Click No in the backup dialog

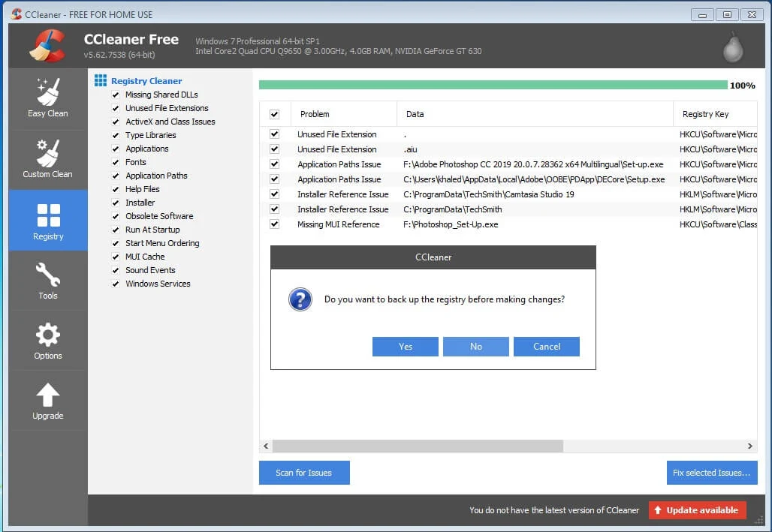pos(475,347)
